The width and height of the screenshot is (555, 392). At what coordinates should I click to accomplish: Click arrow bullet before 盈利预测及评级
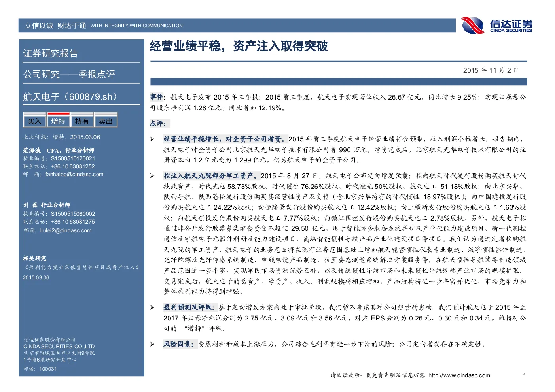click(x=152, y=307)
